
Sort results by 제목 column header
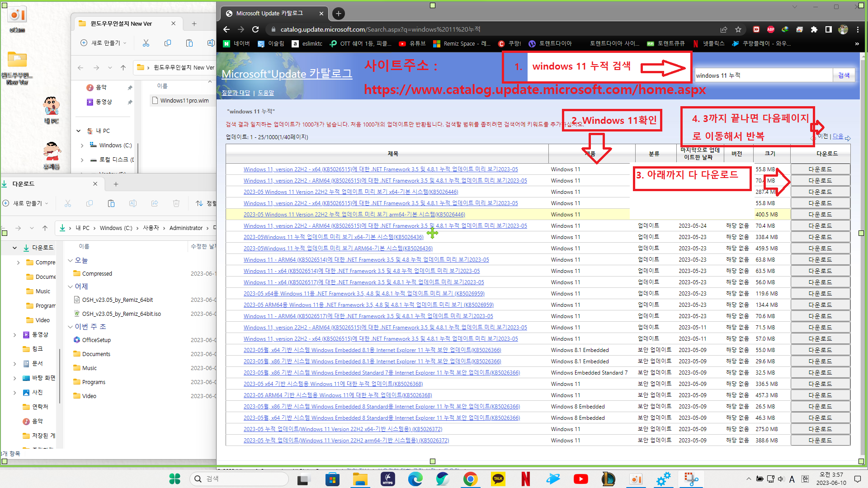[393, 154]
